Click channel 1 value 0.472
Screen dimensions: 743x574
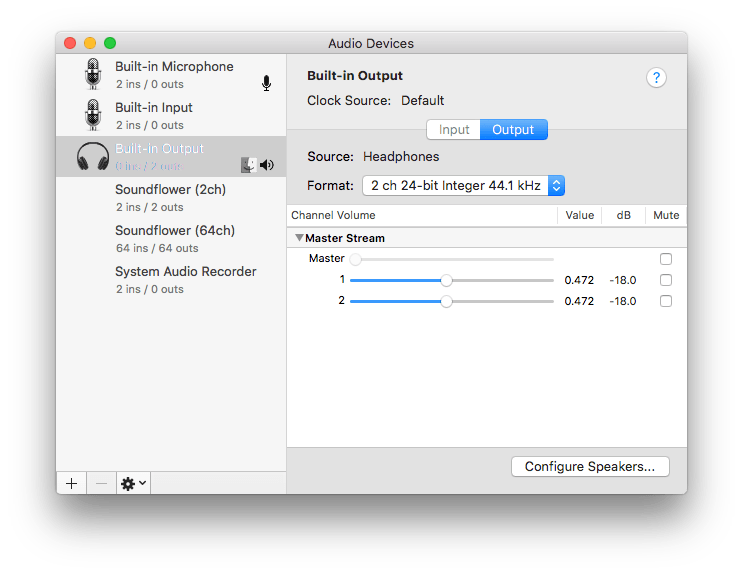click(x=579, y=280)
